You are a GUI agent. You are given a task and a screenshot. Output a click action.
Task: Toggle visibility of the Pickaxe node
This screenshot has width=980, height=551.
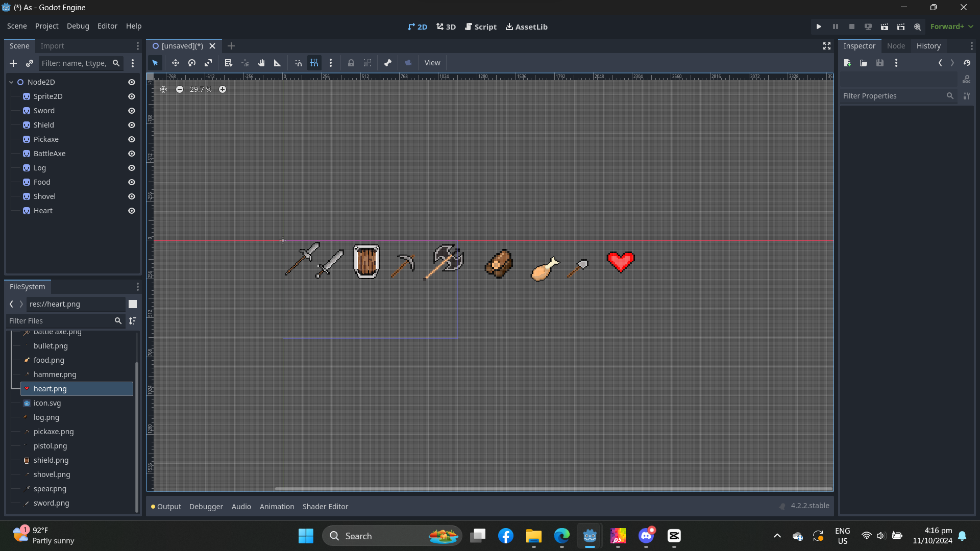tap(132, 139)
